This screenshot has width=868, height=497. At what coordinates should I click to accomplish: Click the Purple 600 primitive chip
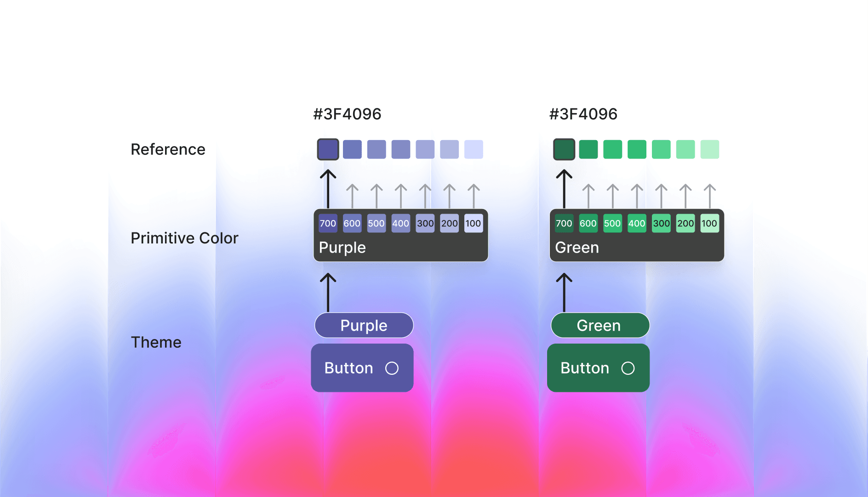(x=352, y=223)
